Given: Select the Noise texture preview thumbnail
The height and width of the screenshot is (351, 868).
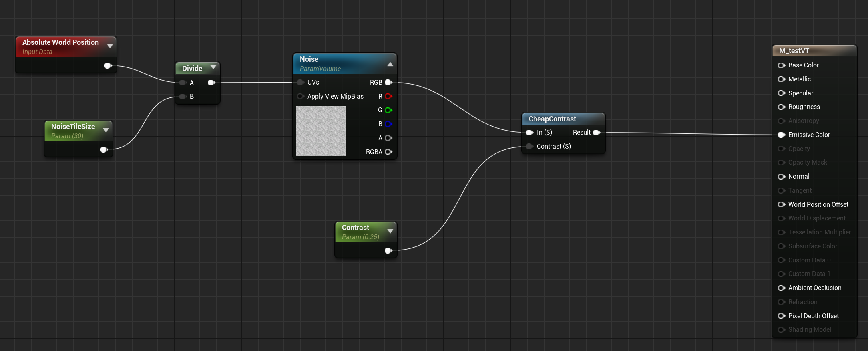Looking at the screenshot, I should (x=321, y=131).
